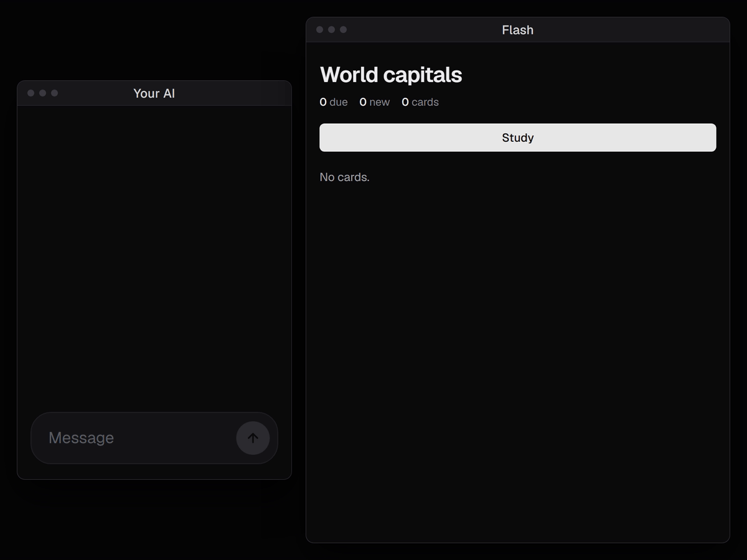This screenshot has width=747, height=560.
Task: Click the Your AI window title
Action: click(x=154, y=93)
